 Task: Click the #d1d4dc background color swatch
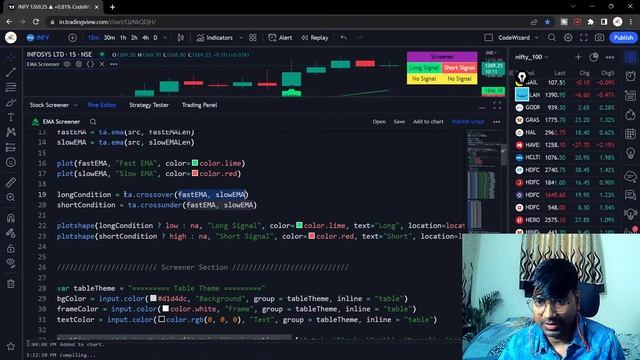[153, 298]
